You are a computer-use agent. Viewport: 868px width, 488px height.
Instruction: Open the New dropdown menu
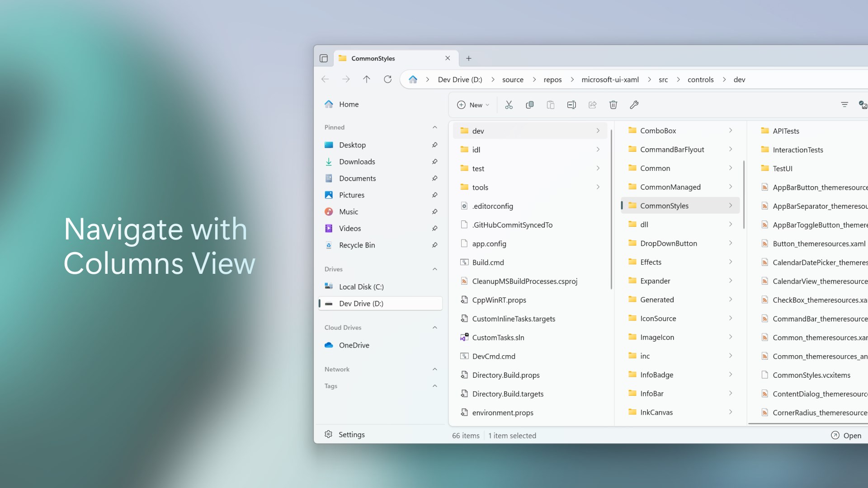click(473, 104)
